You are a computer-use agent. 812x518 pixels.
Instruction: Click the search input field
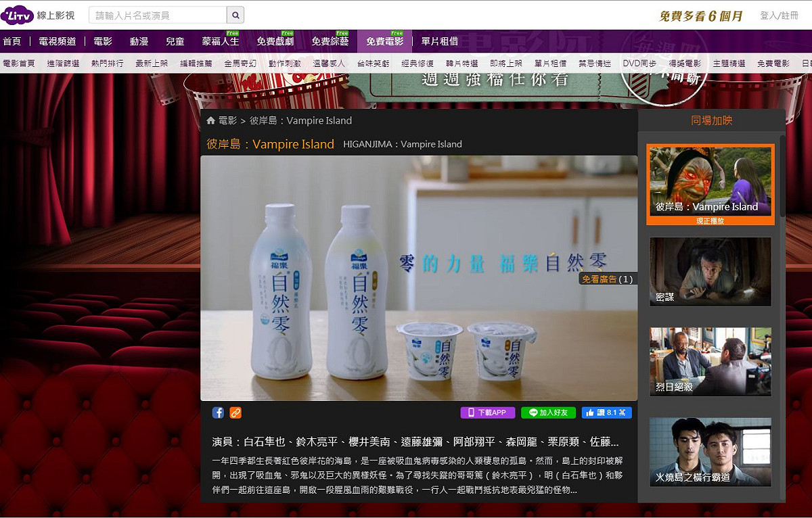(158, 15)
